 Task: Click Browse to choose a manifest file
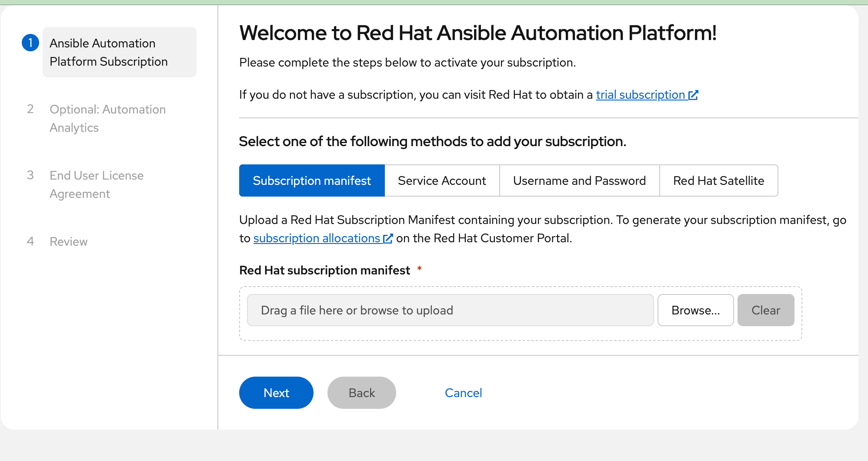[695, 310]
